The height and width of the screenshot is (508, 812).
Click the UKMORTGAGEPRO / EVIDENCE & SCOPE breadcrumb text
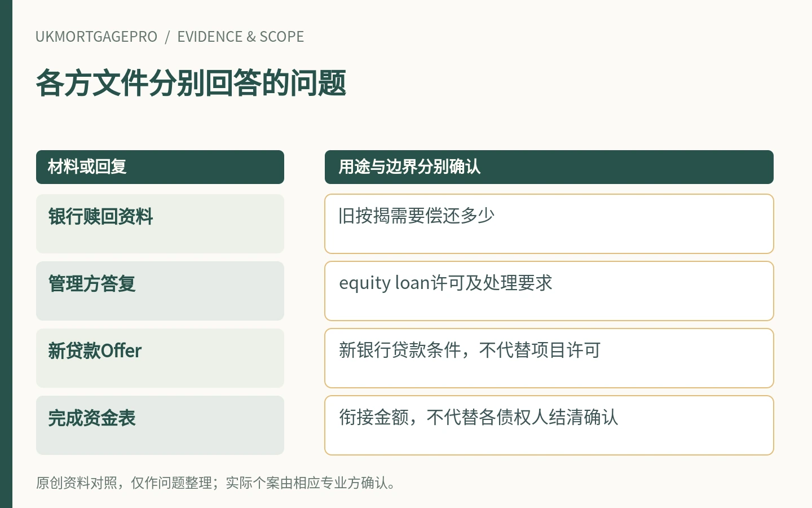[x=170, y=37]
